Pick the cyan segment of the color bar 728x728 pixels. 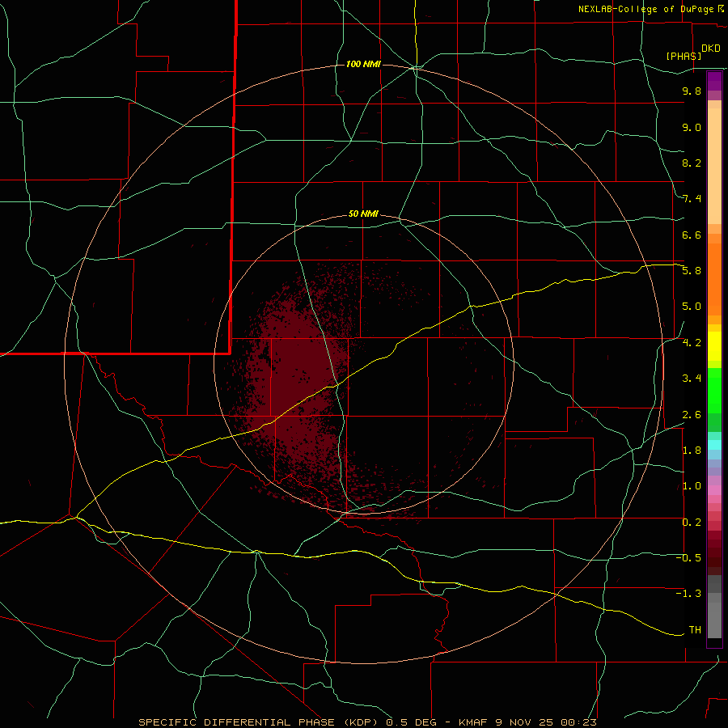pyautogui.click(x=714, y=445)
